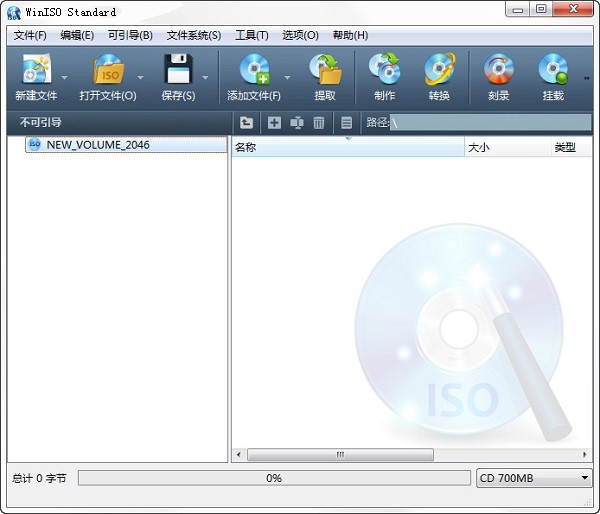
Task: Expand the dropdown arrow beside 打开文件(O)
Action: click(x=140, y=78)
